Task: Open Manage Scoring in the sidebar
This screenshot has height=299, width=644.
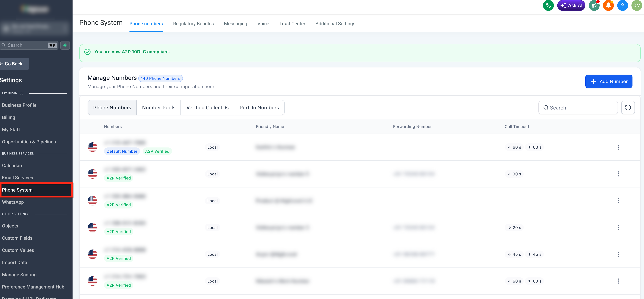Action: pyautogui.click(x=19, y=274)
